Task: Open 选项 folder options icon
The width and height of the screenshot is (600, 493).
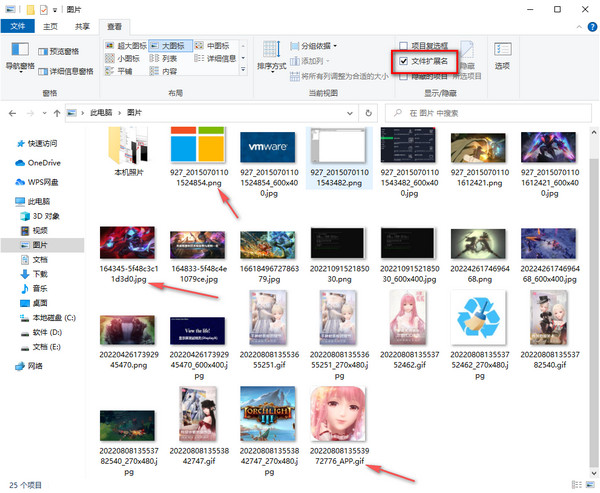Action: [x=501, y=54]
